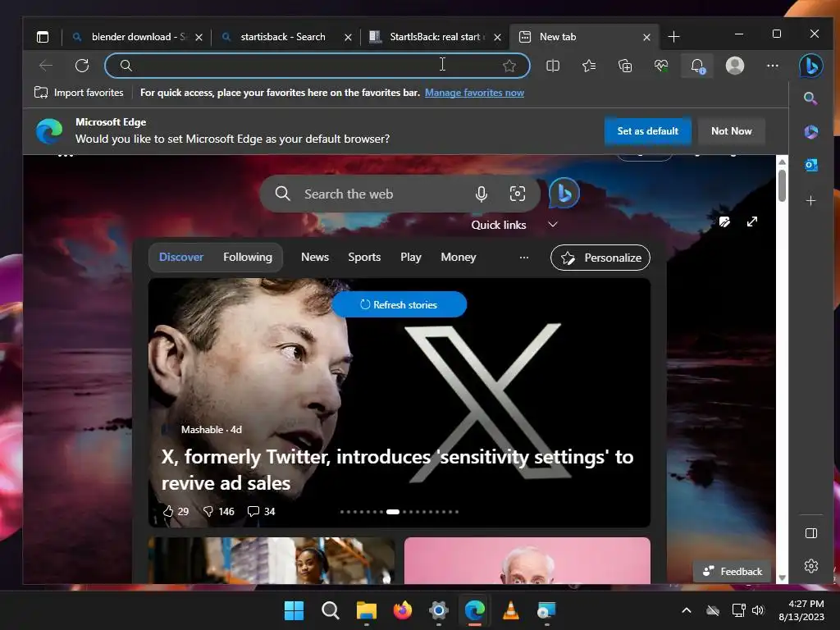Open the Favorites list icon
This screenshot has width=840, height=630.
point(589,66)
